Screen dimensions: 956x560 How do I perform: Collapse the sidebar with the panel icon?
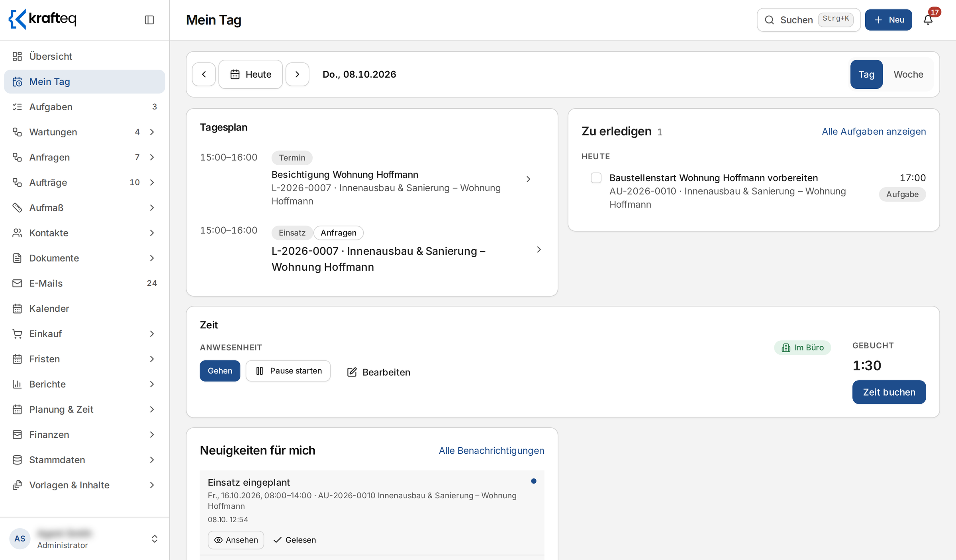coord(149,20)
